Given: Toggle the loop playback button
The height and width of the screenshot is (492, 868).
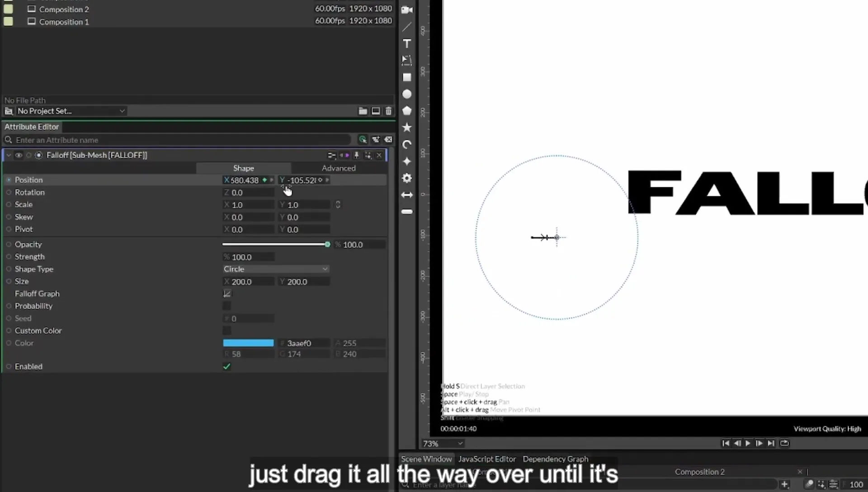Looking at the screenshot, I should pyautogui.click(x=784, y=443).
